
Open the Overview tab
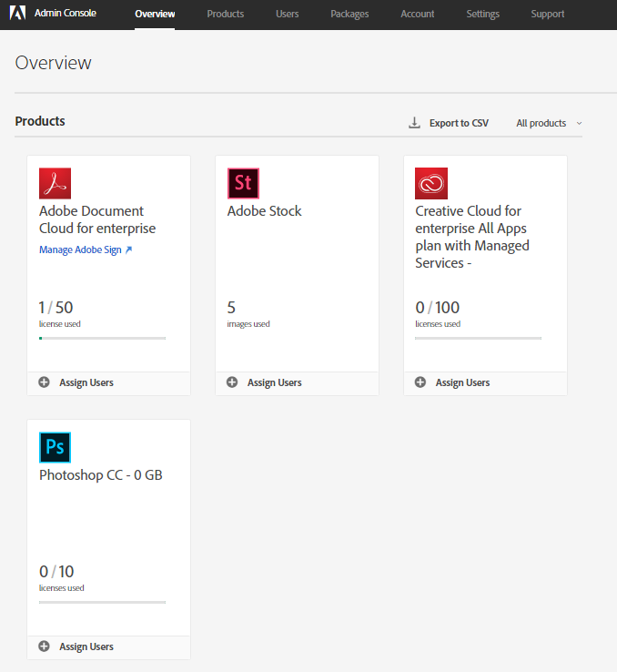tap(155, 15)
